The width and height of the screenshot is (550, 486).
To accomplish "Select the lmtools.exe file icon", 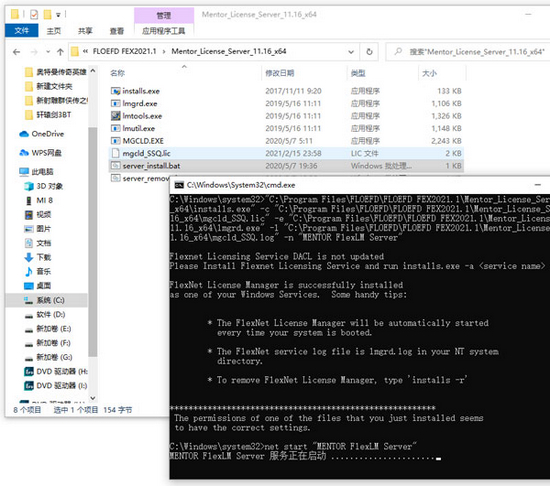I will [x=115, y=116].
